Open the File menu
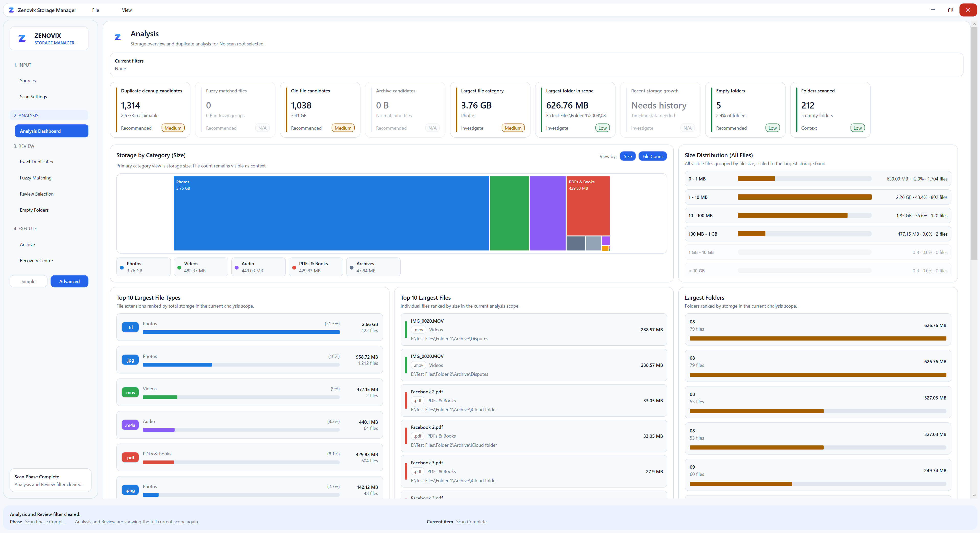980x533 pixels. pos(95,10)
